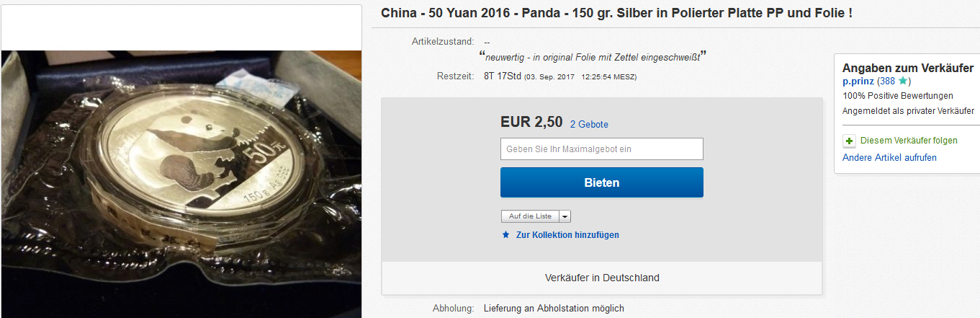Image resolution: width=980 pixels, height=318 pixels.
Task: Click the green plus follow-seller icon
Action: [x=849, y=141]
